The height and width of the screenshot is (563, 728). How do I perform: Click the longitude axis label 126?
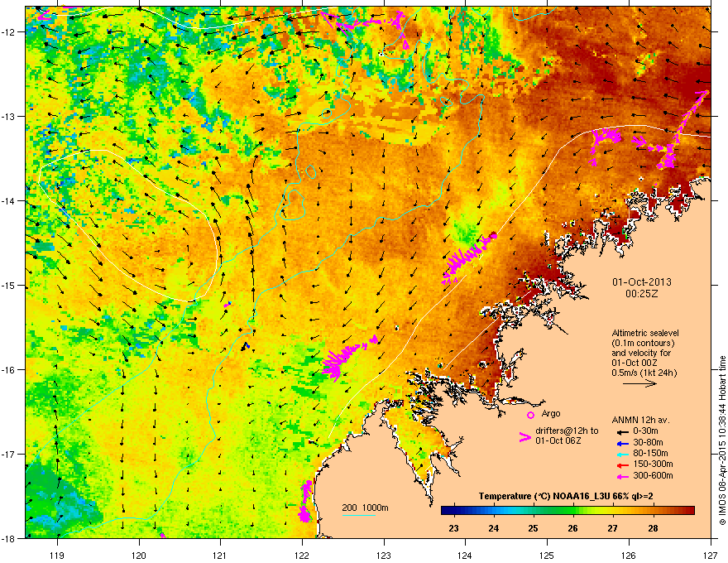[629, 555]
